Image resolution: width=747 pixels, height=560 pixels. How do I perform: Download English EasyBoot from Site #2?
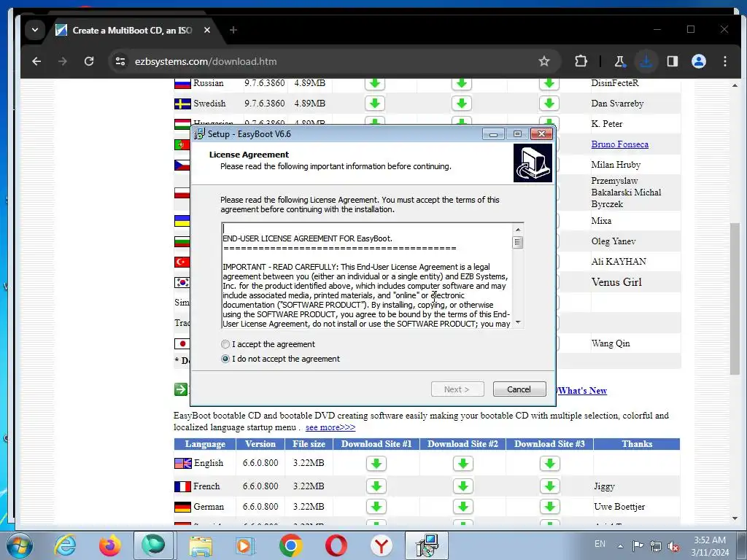pos(462,463)
